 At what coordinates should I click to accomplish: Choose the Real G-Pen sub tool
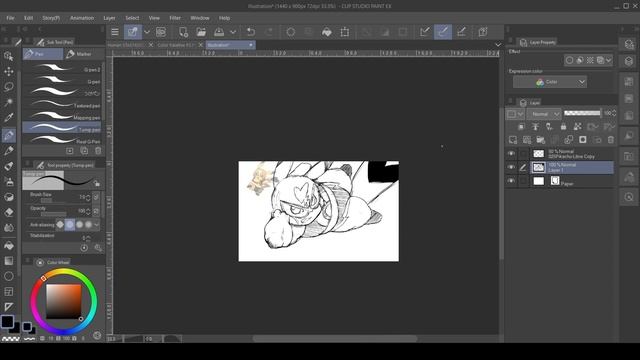pos(62,141)
